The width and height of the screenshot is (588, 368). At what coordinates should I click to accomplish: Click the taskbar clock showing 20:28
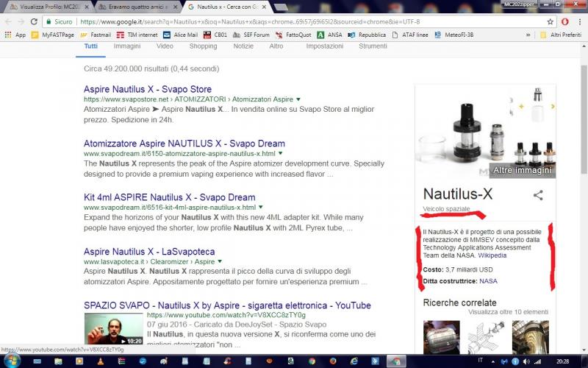[x=562, y=361]
